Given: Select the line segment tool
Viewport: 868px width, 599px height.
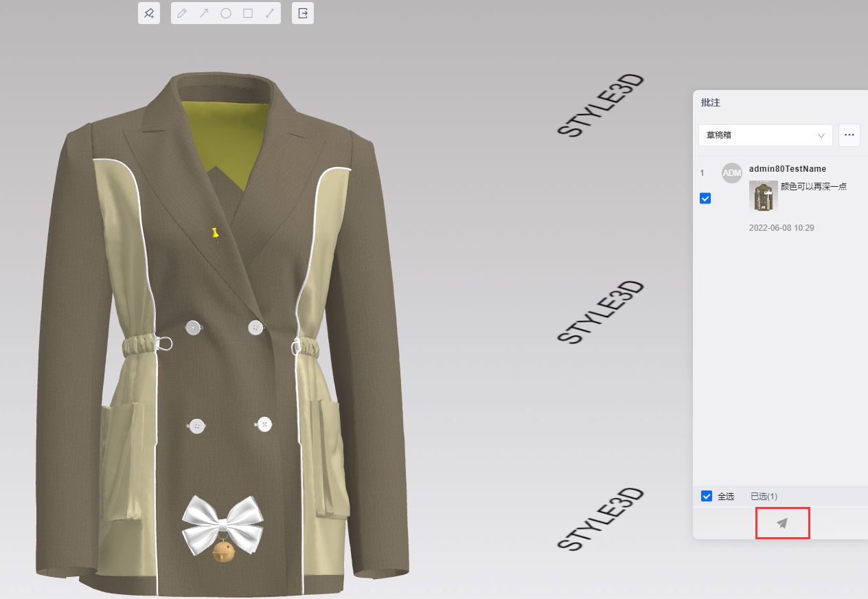Looking at the screenshot, I should click(x=270, y=13).
